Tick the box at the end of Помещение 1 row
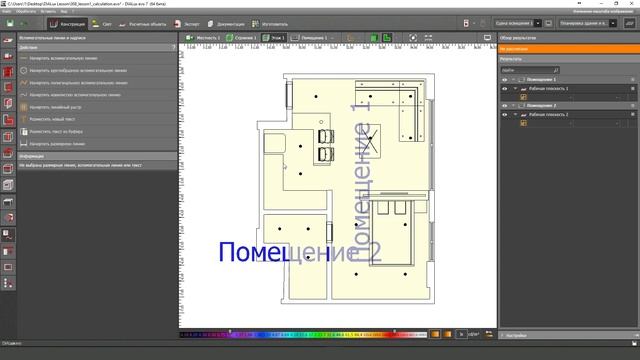The width and height of the screenshot is (640, 360). [x=633, y=80]
